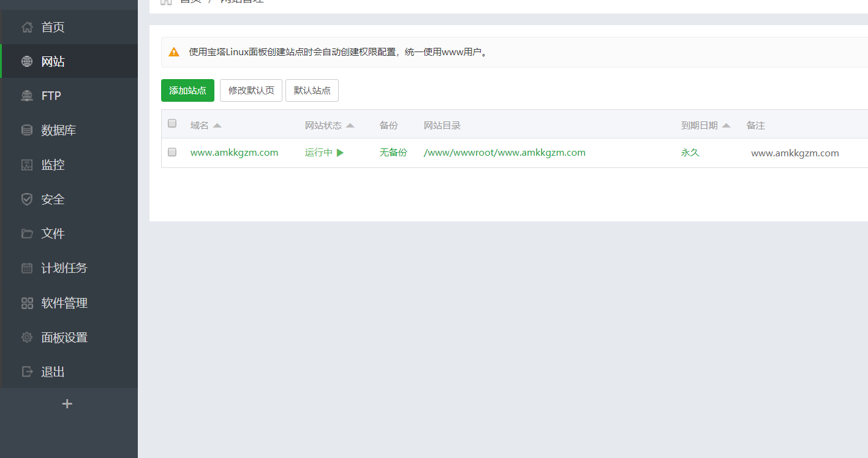Sort by 到期日期 column arrow
This screenshot has width=868, height=458.
(x=726, y=124)
